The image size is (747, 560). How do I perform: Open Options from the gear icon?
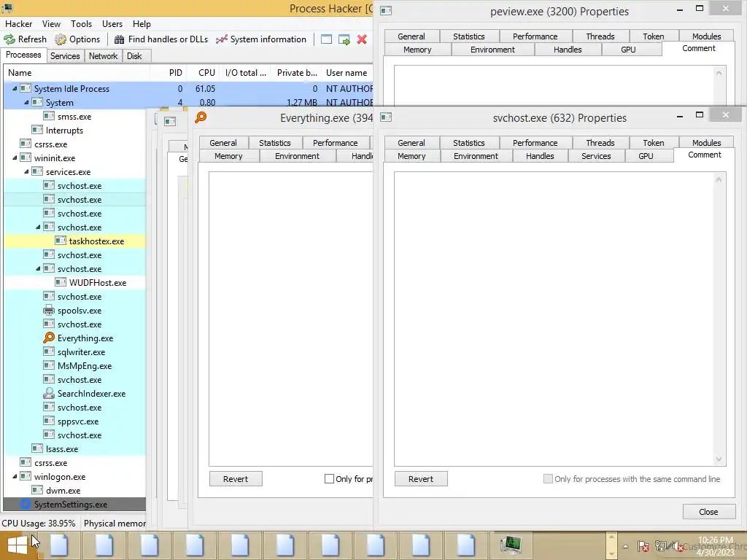tap(61, 39)
